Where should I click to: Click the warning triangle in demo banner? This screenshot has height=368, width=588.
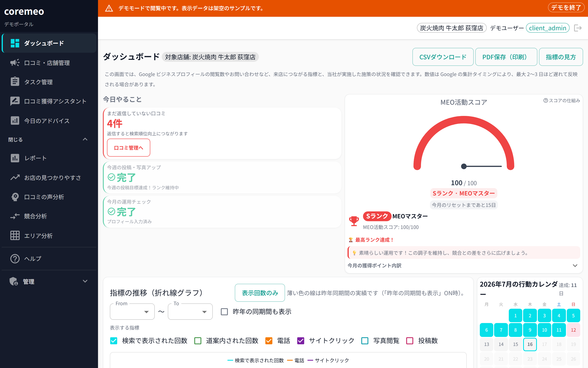pos(109,8)
